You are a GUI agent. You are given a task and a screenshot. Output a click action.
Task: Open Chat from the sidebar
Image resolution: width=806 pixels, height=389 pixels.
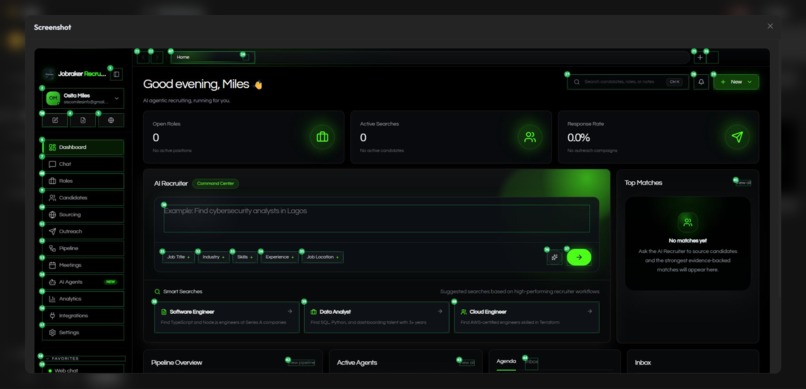(83, 164)
